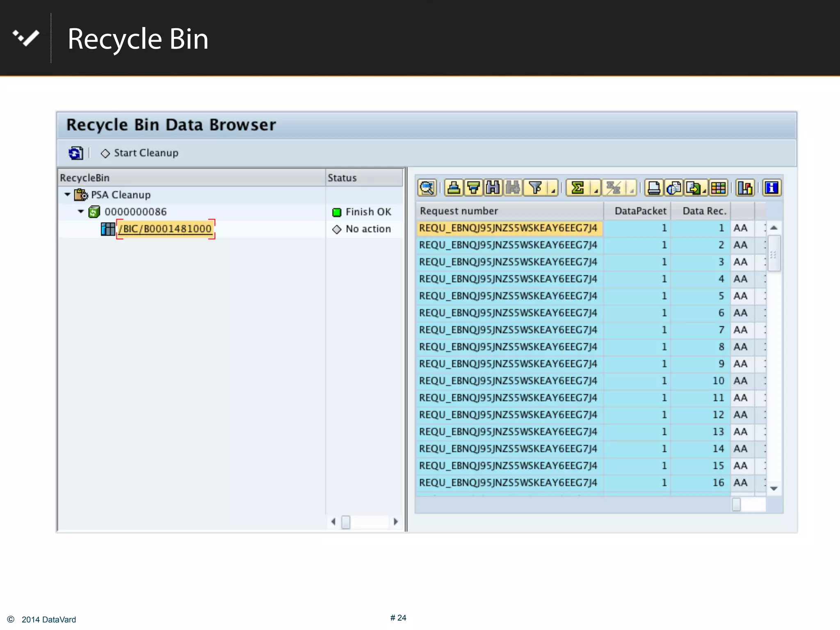The image size is (840, 630).
Task: Click the Print icon in grid toolbar
Action: [x=654, y=188]
